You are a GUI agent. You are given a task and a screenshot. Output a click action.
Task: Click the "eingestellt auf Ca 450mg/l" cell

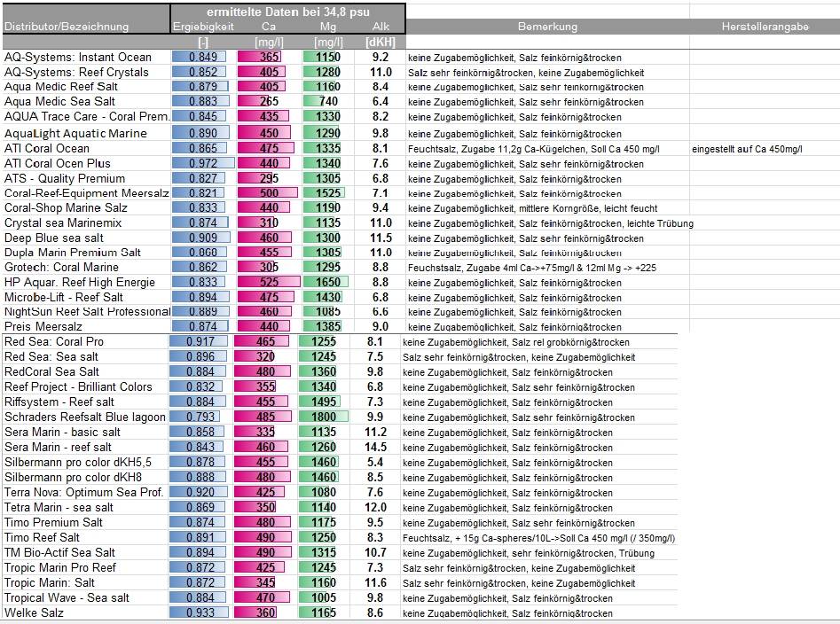[x=746, y=148]
